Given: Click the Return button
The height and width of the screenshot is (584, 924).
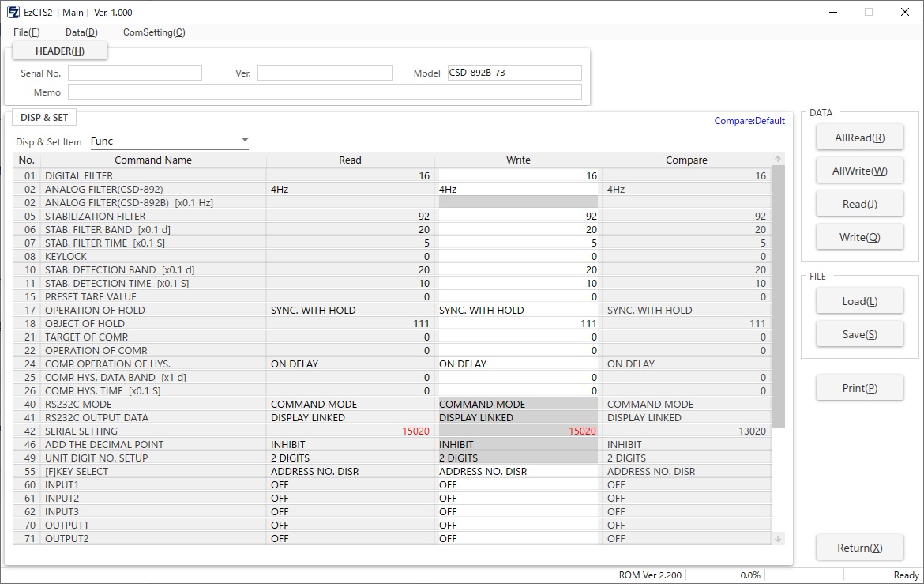Looking at the screenshot, I should (859, 548).
